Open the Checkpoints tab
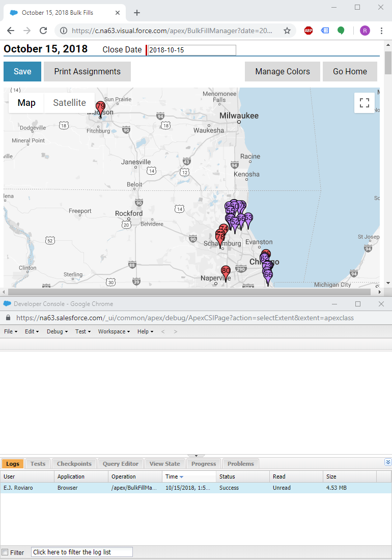This screenshot has width=392, height=560. [x=74, y=464]
